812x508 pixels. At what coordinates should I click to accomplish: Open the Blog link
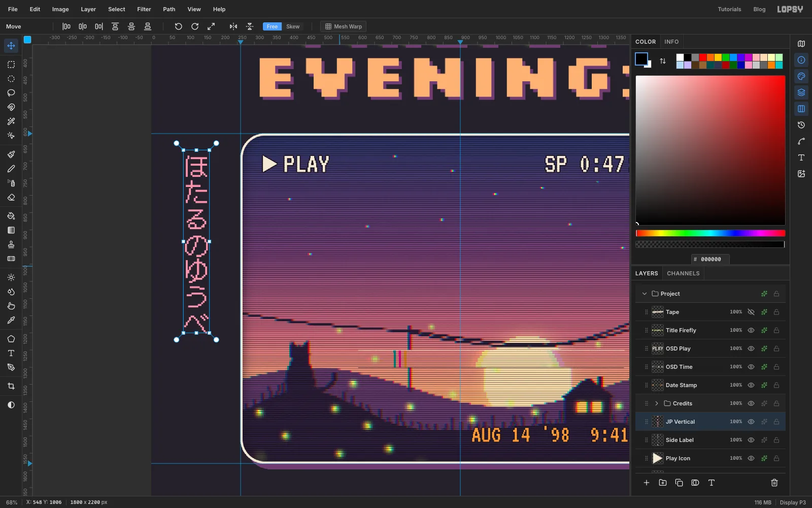pos(759,9)
